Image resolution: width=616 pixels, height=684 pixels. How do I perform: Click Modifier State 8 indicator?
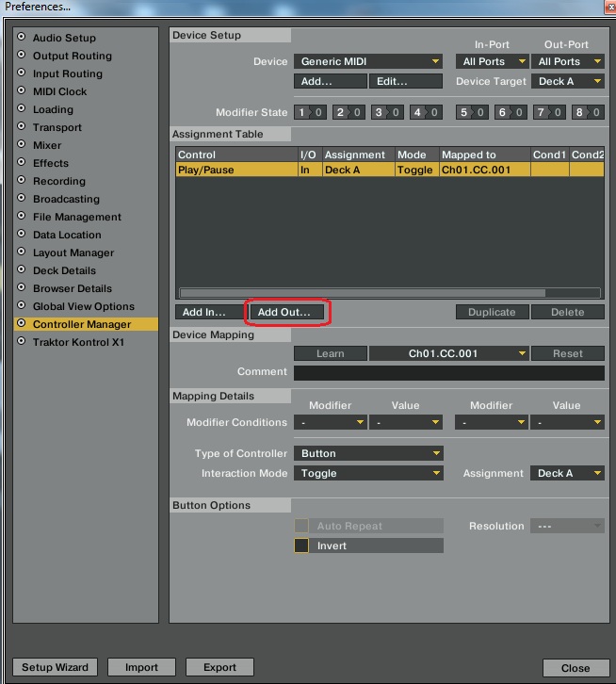pos(588,112)
